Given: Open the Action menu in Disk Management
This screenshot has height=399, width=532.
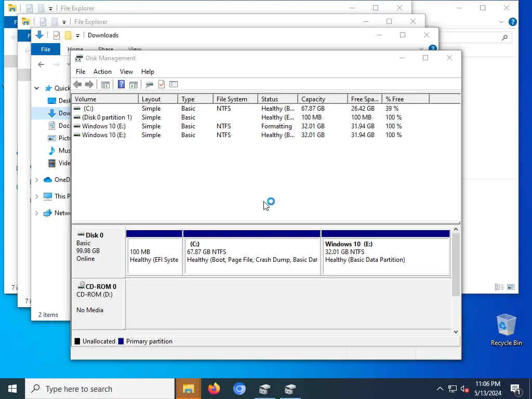Looking at the screenshot, I should pyautogui.click(x=102, y=72).
